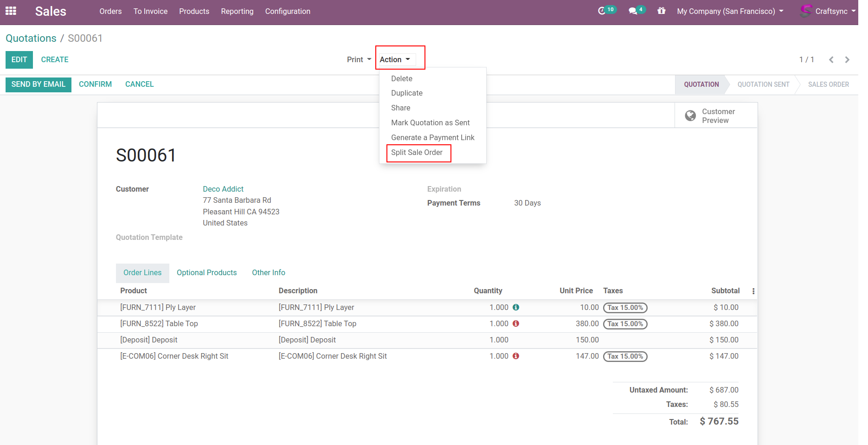Screen dimensions: 868x445
Task: Select Split Sale Order from Action menu
Action: [417, 153]
